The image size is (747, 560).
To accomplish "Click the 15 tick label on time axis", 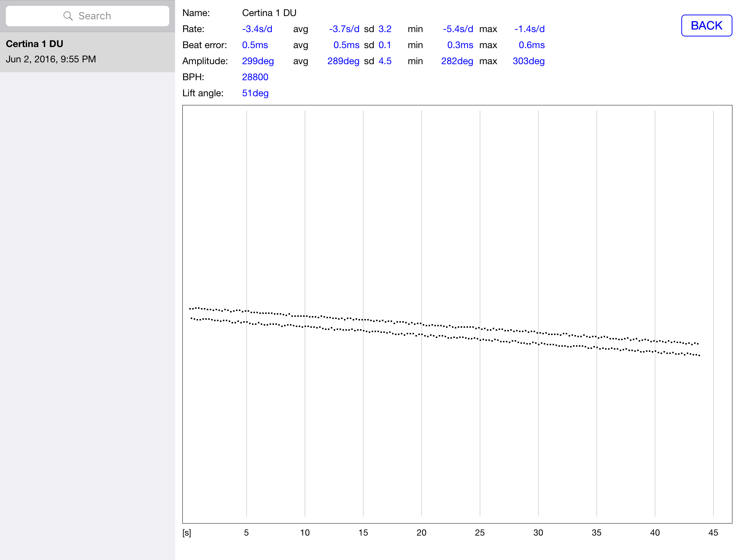I will coord(363,533).
